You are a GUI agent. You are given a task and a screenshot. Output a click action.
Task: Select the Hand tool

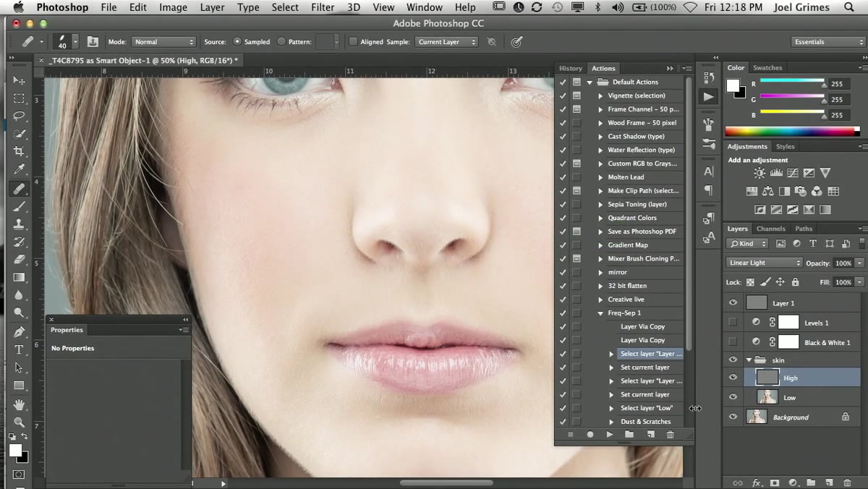20,404
